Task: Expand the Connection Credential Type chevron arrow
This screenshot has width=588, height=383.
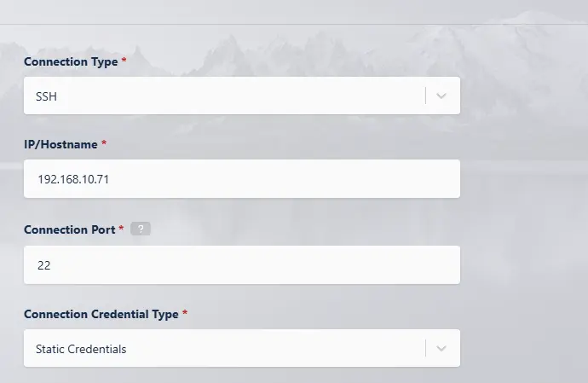Action: (441, 348)
